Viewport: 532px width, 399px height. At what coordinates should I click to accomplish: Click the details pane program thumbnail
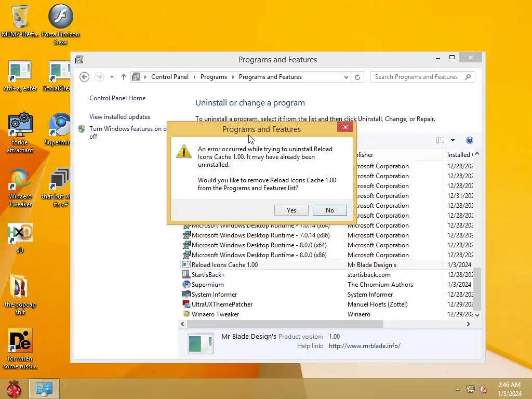point(201,344)
